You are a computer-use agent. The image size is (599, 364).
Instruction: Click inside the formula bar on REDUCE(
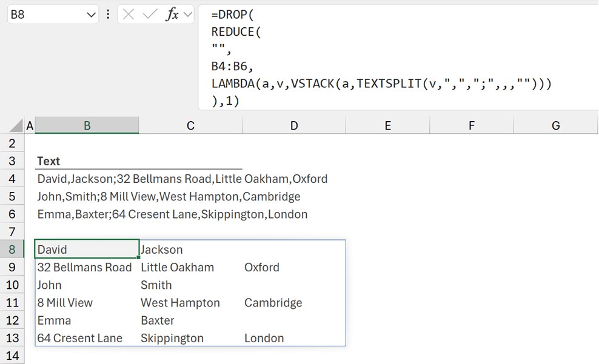coord(236,32)
